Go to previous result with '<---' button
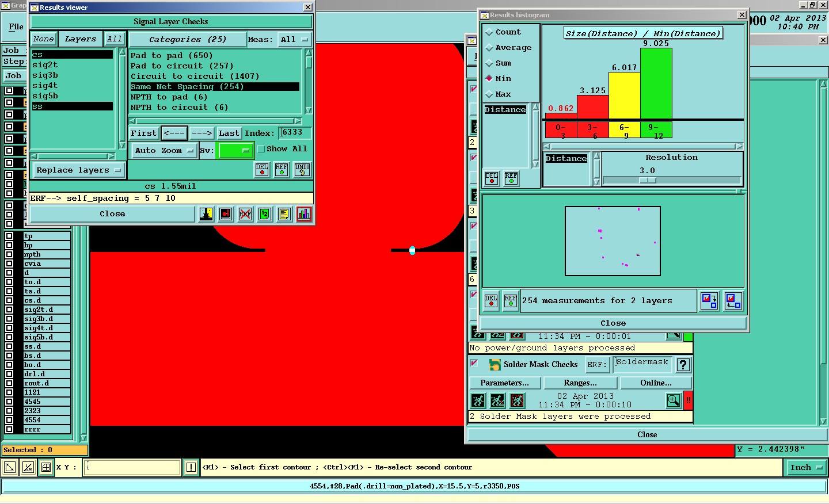Viewport: 829px width, 504px height. [x=174, y=133]
